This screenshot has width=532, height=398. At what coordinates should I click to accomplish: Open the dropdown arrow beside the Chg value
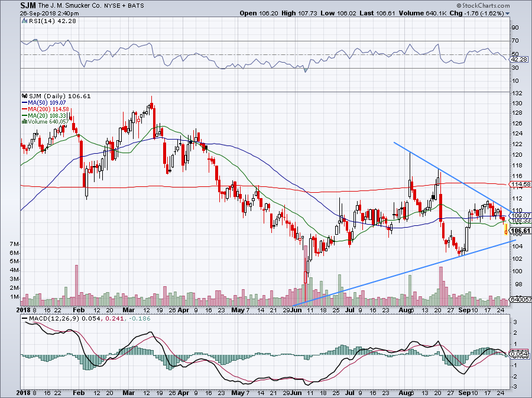508,14
